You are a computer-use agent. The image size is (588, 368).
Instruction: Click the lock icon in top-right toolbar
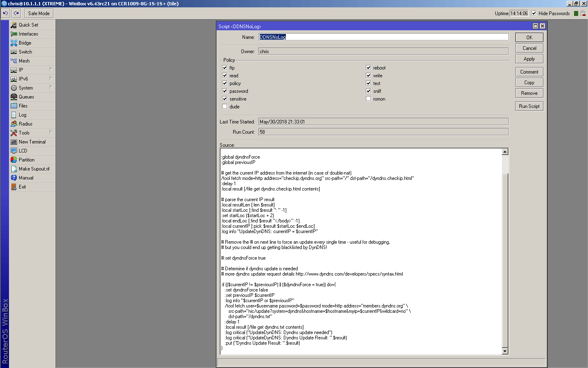(x=584, y=13)
